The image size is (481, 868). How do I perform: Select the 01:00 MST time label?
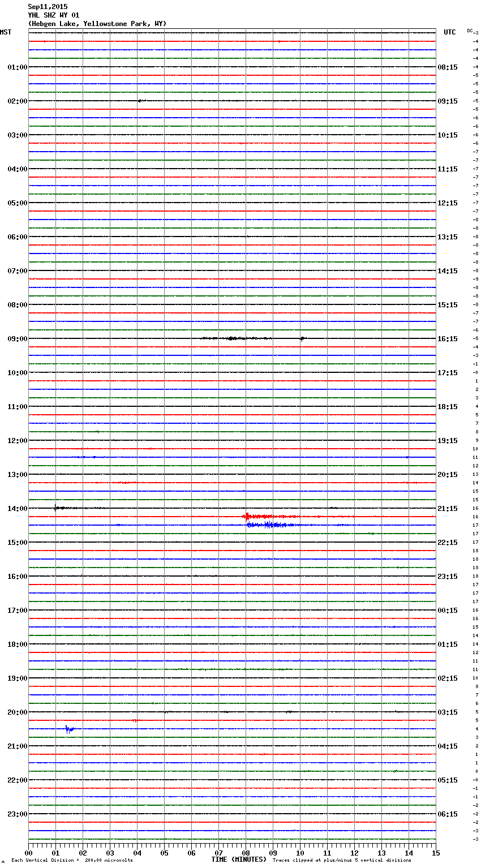click(18, 67)
